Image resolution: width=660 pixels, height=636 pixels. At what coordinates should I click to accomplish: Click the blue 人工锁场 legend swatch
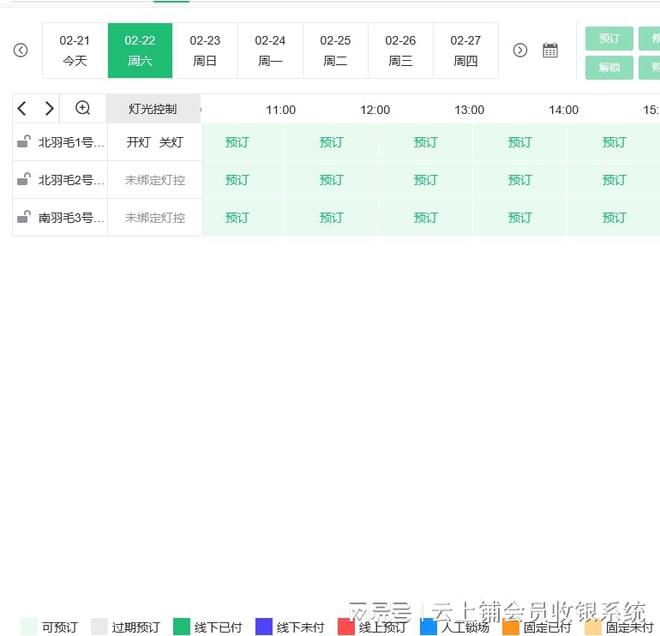pyautogui.click(x=428, y=627)
